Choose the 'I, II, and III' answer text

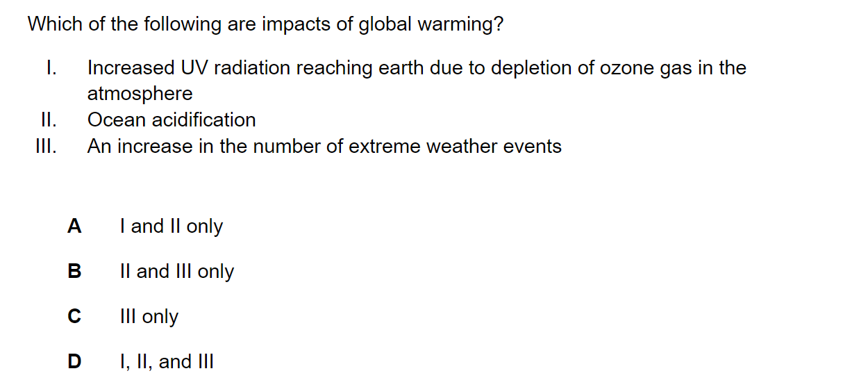click(167, 362)
